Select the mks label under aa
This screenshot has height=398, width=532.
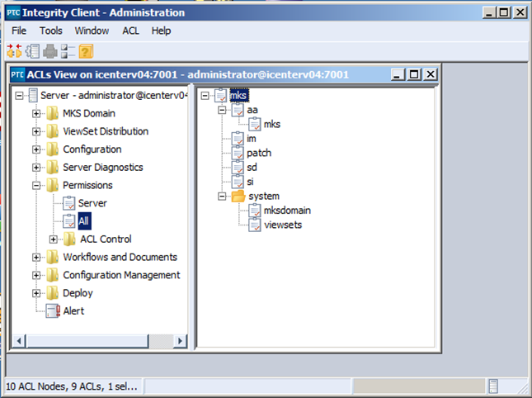272,125
